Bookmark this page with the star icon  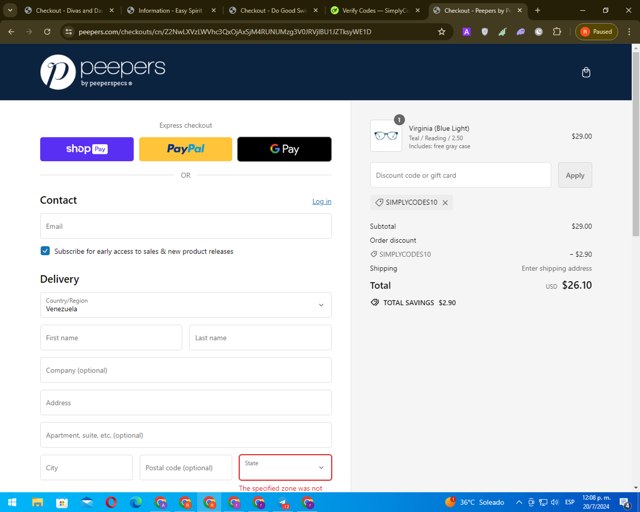pos(441,32)
